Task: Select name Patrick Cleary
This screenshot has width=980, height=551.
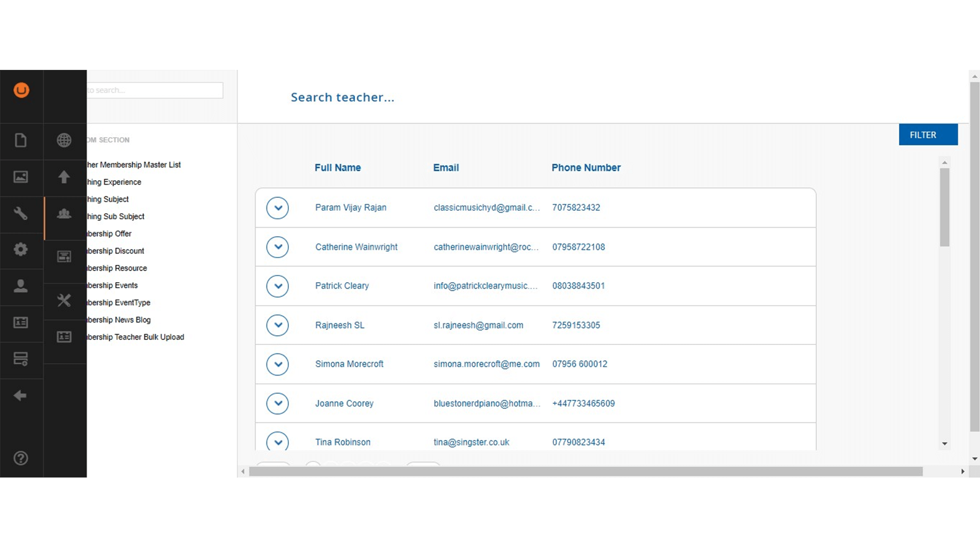Action: 342,286
